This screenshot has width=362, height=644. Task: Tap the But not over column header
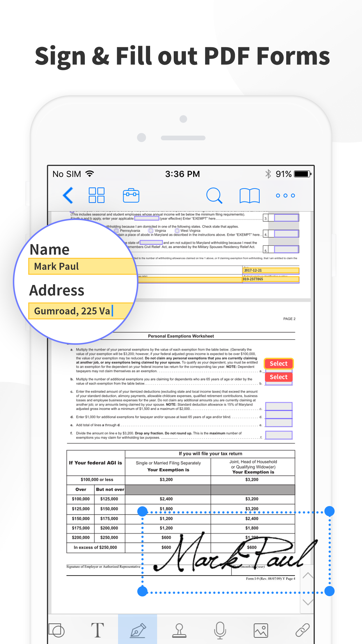110,489
